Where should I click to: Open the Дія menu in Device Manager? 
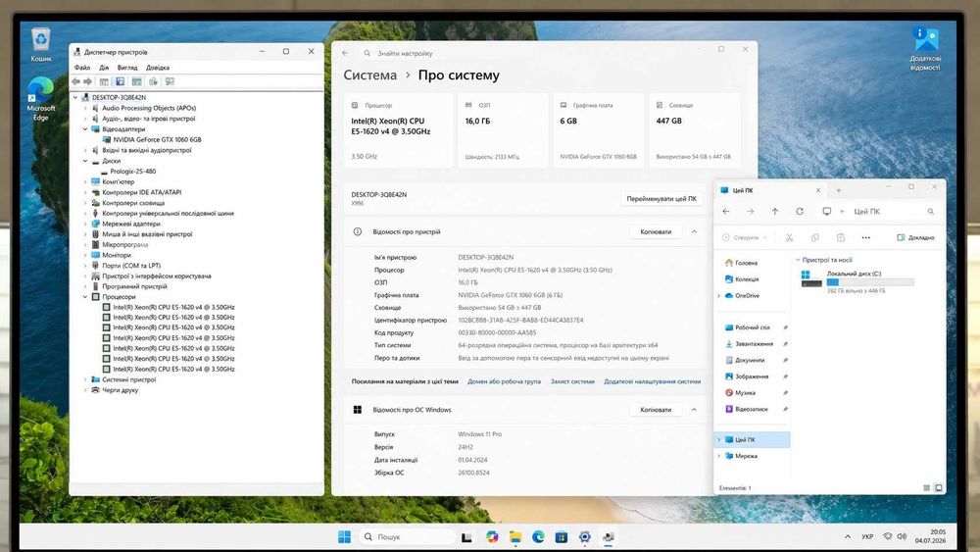tap(104, 68)
